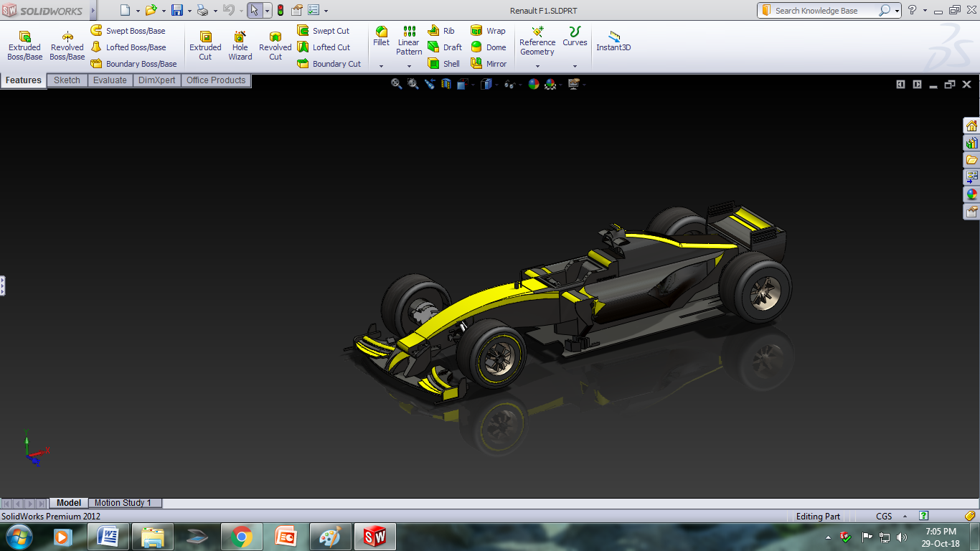Open the Hole Wizard
The image size is (980, 551).
240,45
